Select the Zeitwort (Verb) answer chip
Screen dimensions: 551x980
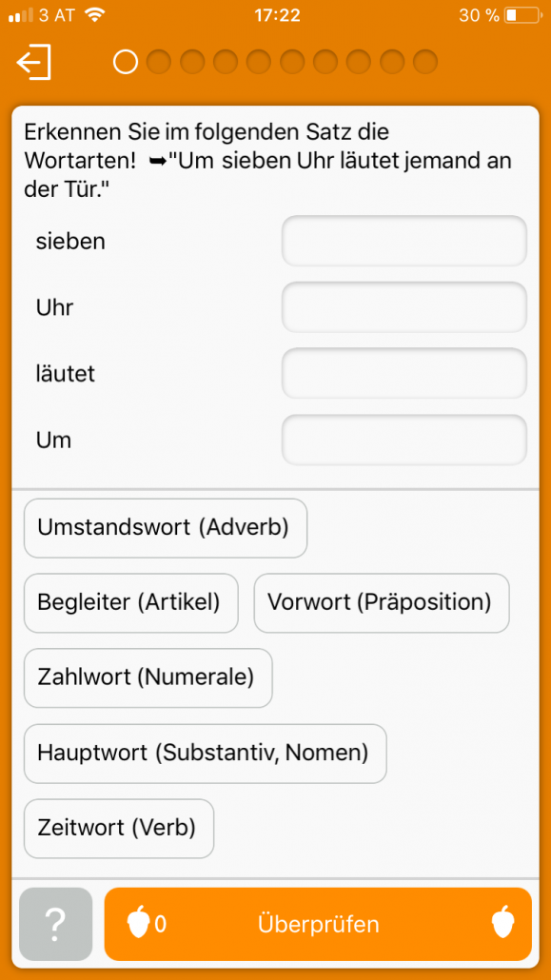pos(118,829)
